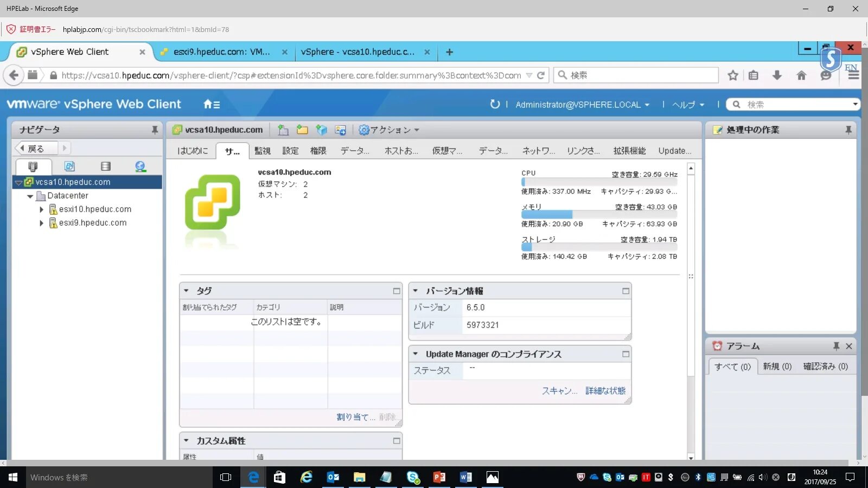Click the 戻る back button in navigator

[36, 148]
